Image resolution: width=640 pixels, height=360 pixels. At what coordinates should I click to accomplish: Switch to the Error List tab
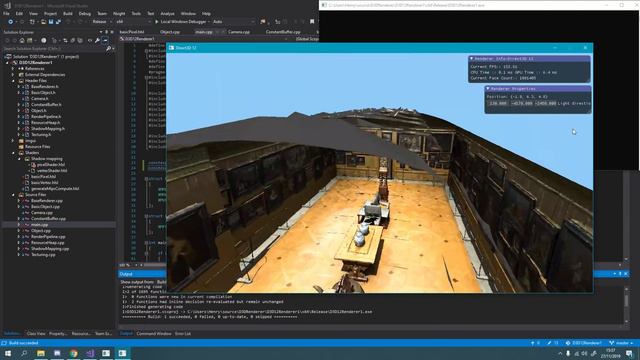183,333
